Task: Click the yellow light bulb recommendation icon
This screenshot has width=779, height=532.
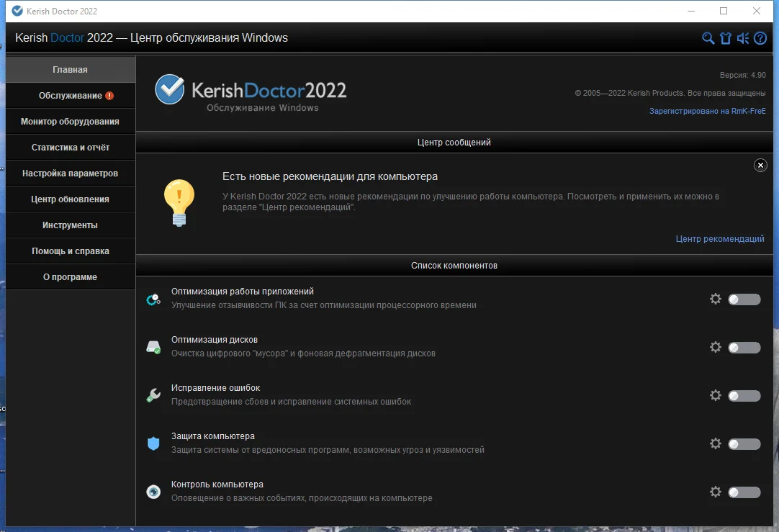Action: tap(179, 203)
